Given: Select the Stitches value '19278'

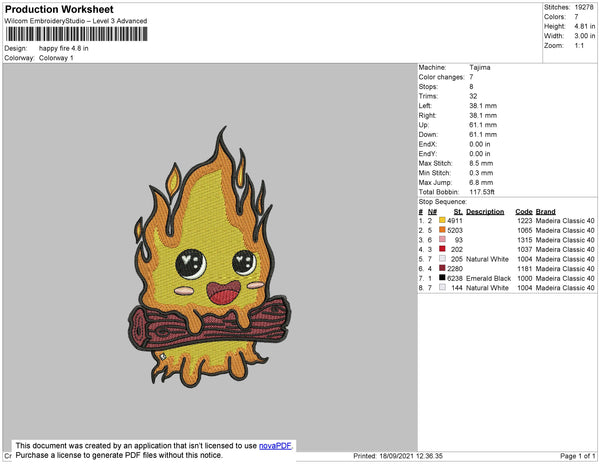Looking at the screenshot, I should tap(584, 7).
